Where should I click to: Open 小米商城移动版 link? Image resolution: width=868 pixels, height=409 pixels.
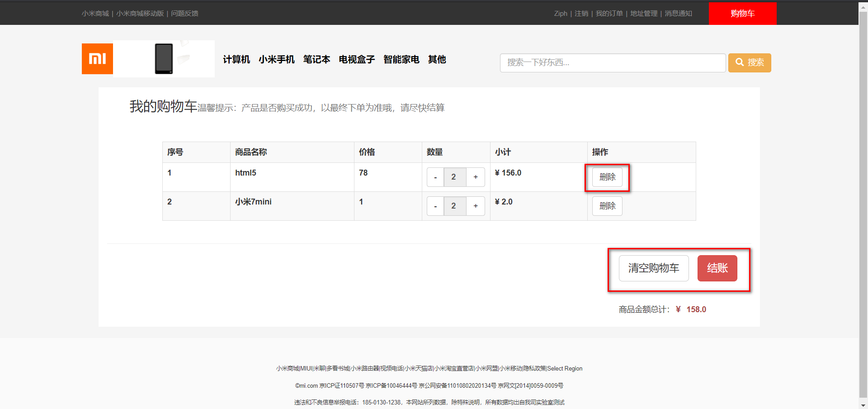click(140, 14)
